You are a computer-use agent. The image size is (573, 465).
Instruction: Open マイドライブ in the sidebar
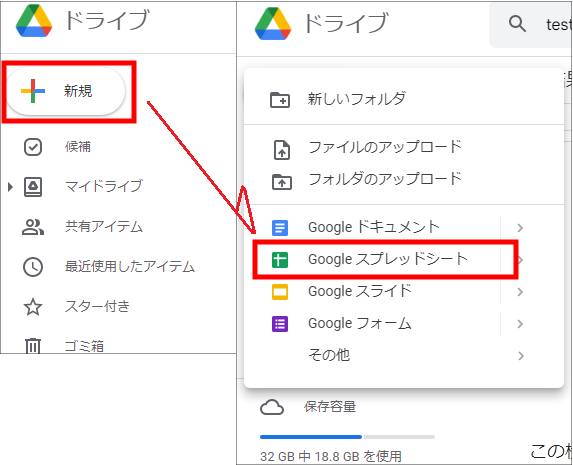click(104, 186)
